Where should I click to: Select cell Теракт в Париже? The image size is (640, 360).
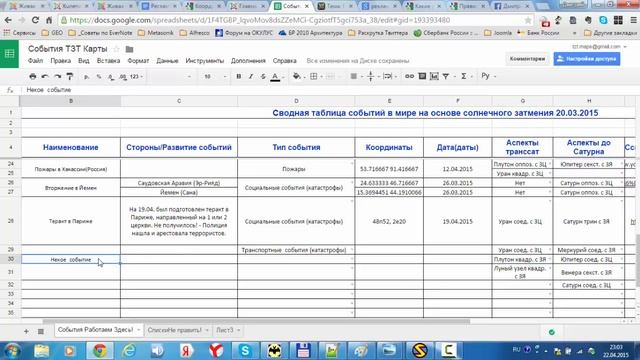[71, 221]
